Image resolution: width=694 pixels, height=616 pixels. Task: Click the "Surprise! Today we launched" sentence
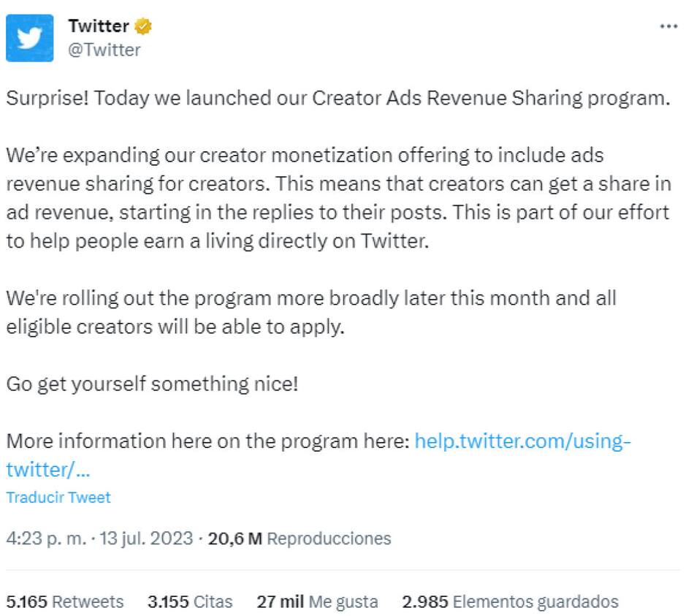coord(338,99)
